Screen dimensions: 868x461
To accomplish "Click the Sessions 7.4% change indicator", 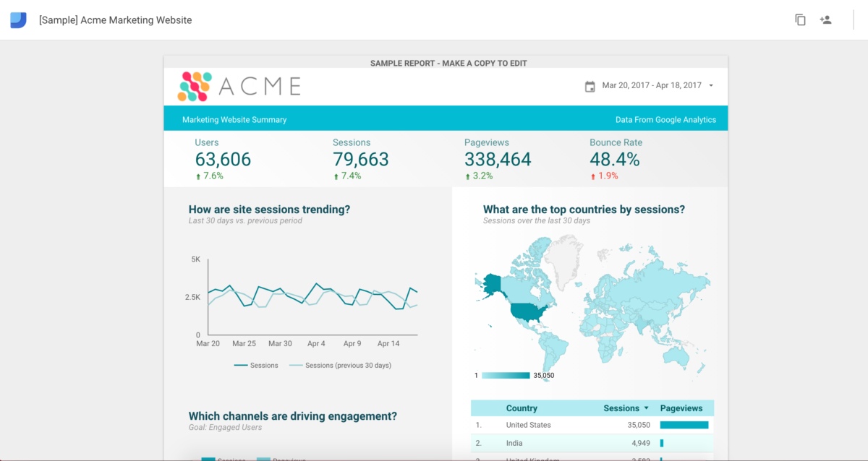I will click(347, 176).
